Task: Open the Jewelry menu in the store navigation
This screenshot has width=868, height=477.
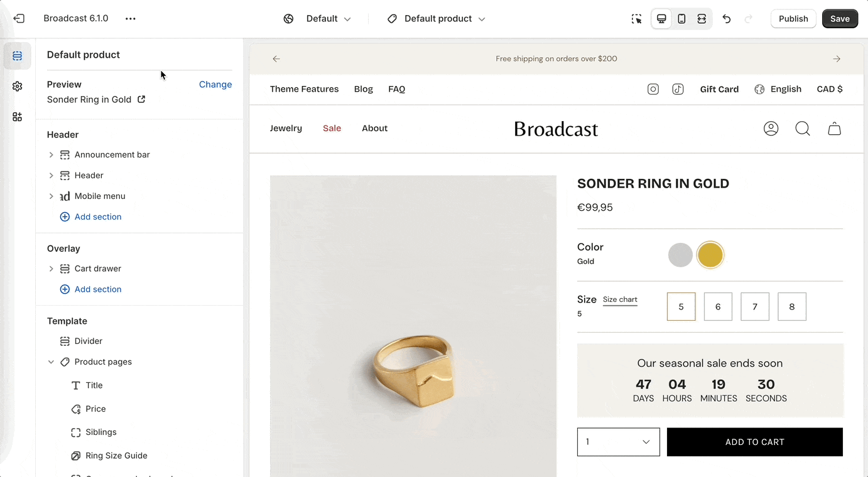Action: (x=286, y=129)
